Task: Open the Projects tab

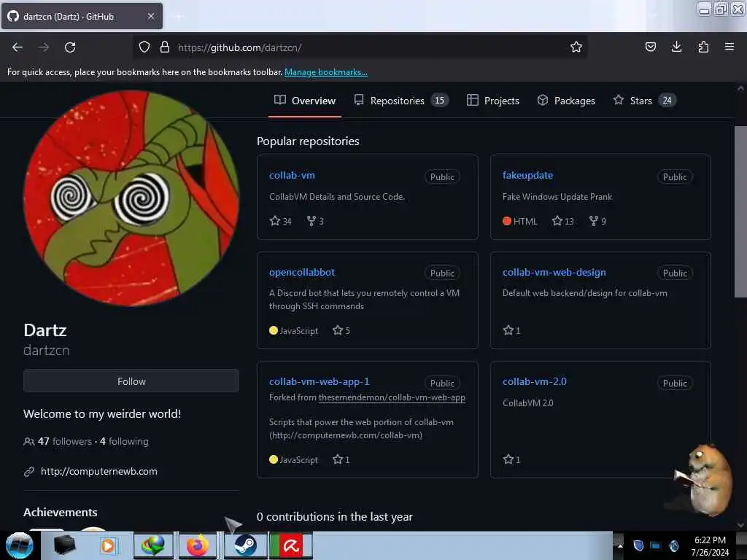Action: pos(492,101)
